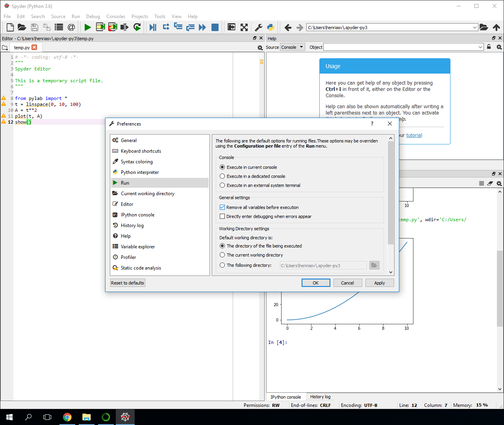Click the Stop debugging square icon

click(215, 27)
